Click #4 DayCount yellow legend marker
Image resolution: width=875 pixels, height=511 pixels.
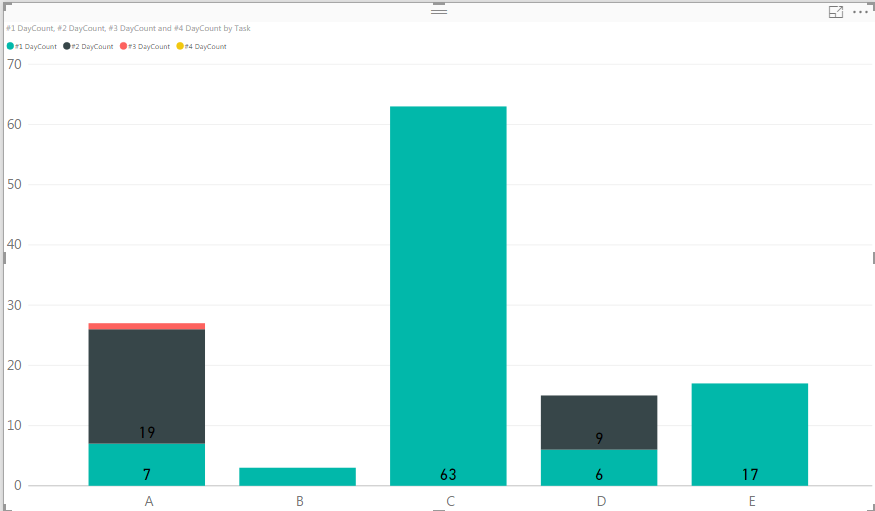pyautogui.click(x=180, y=46)
